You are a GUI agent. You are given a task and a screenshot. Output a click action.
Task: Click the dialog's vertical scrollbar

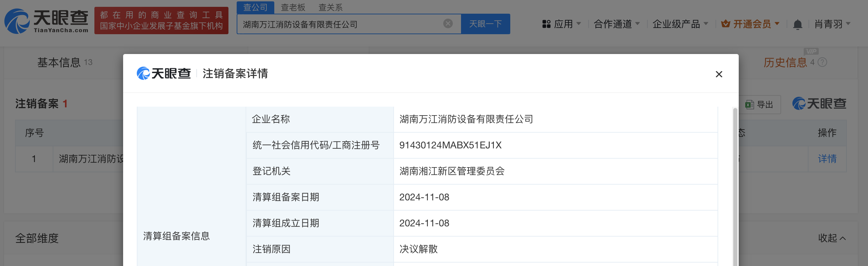pyautogui.click(x=735, y=186)
